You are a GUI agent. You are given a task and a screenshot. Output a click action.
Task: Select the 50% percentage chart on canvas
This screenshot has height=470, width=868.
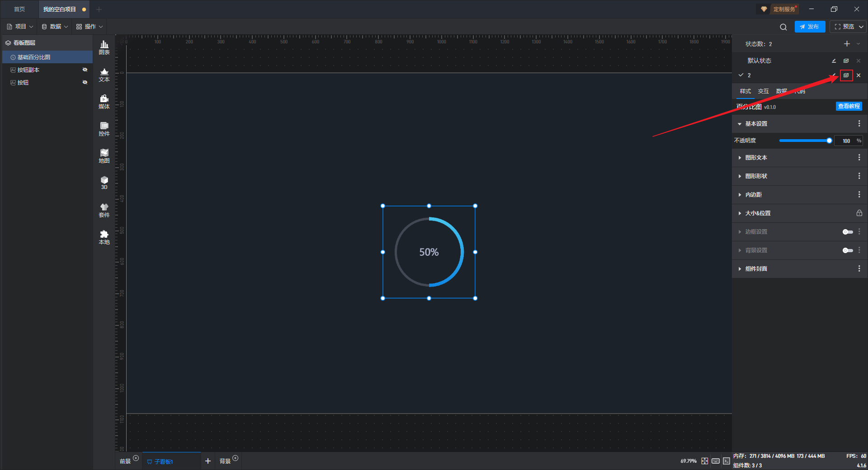click(429, 252)
